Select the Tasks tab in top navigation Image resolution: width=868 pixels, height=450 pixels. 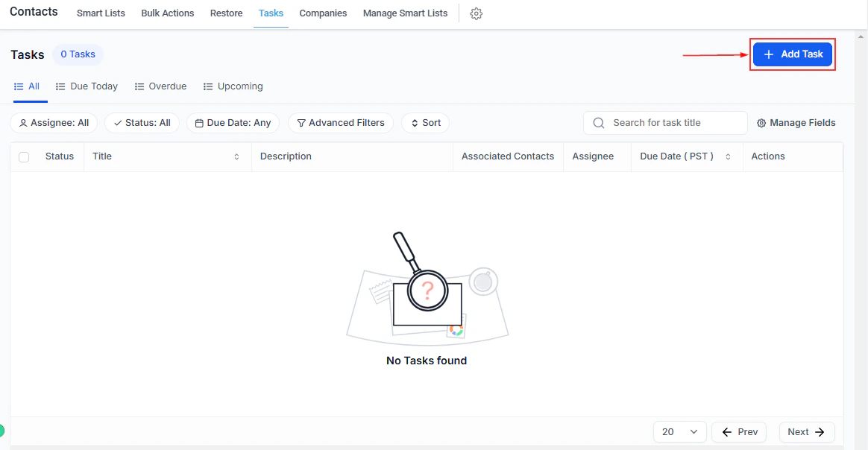(x=271, y=13)
